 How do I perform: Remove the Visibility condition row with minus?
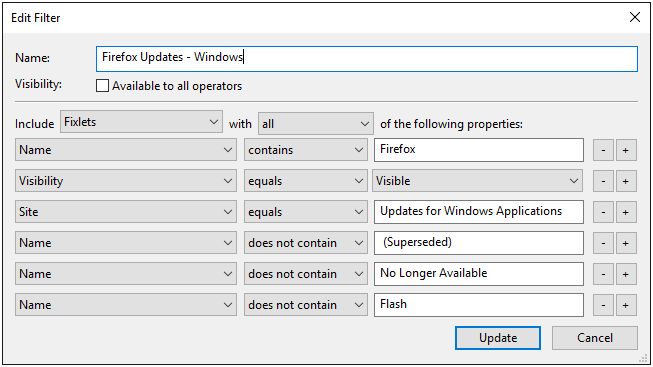tap(603, 181)
